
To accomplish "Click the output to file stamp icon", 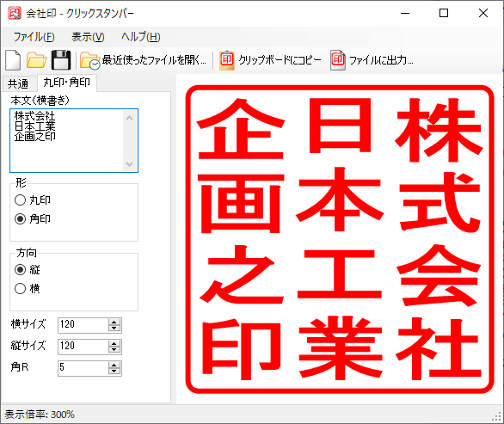I will pos(338,60).
